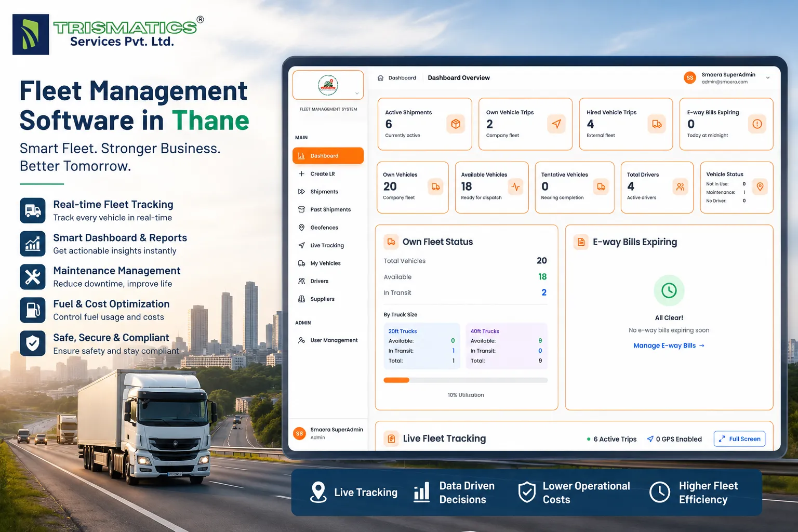Click the company logo thumbnail

328,85
